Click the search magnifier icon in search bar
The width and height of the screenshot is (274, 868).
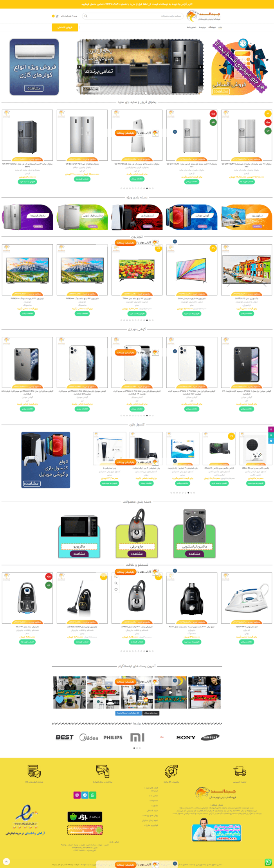click(x=86, y=16)
